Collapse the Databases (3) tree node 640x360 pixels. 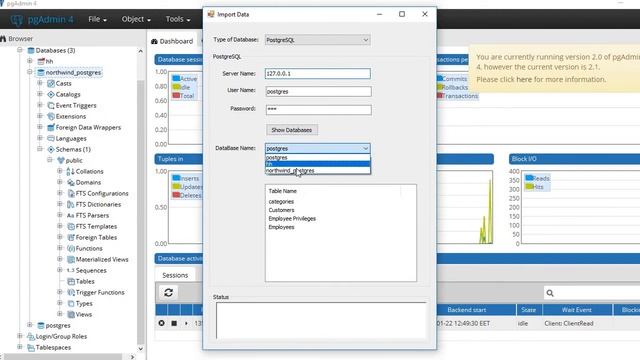20,50
